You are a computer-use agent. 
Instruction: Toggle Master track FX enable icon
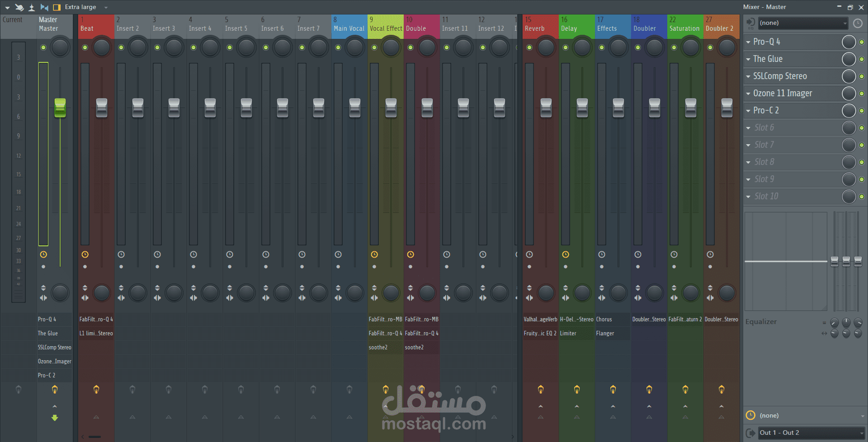tap(55, 390)
